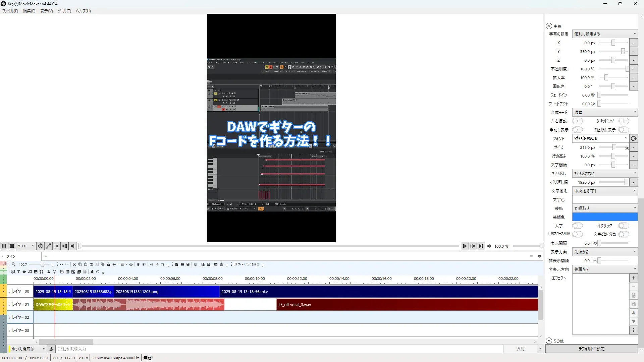Image resolution: width=644 pixels, height=362 pixels.
Task: Enable the クリッピング toggle
Action: pos(623,121)
